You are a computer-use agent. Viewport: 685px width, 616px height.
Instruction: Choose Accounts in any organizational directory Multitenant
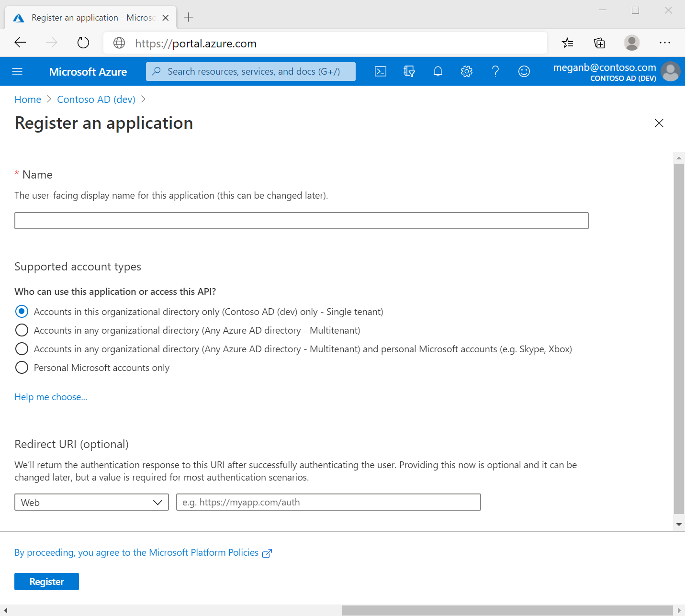pyautogui.click(x=22, y=330)
